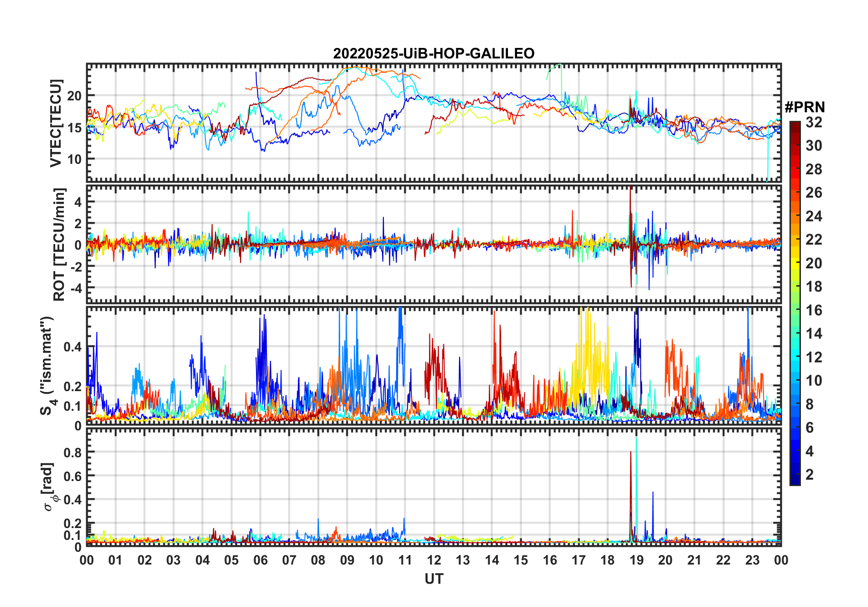Select dark red at colorbar value 32

click(795, 124)
